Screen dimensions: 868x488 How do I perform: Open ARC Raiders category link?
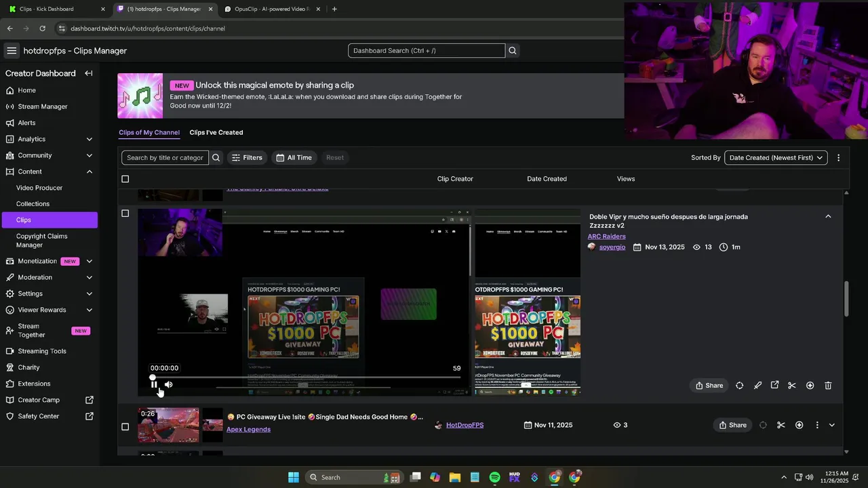(x=606, y=237)
